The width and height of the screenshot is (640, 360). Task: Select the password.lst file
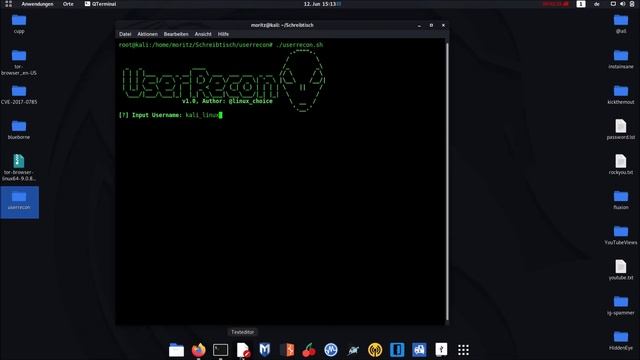[x=621, y=130]
